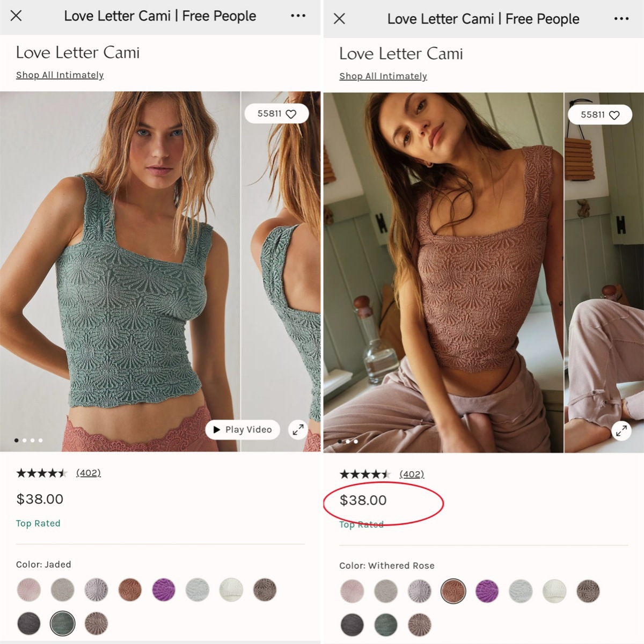
Task: Select the charcoal swatch on left page
Action: point(29,624)
